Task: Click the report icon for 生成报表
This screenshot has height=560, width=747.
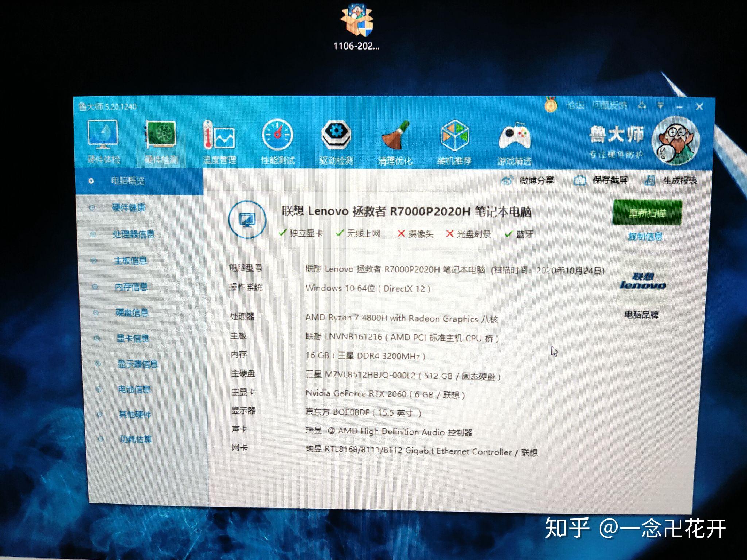Action: (x=650, y=180)
